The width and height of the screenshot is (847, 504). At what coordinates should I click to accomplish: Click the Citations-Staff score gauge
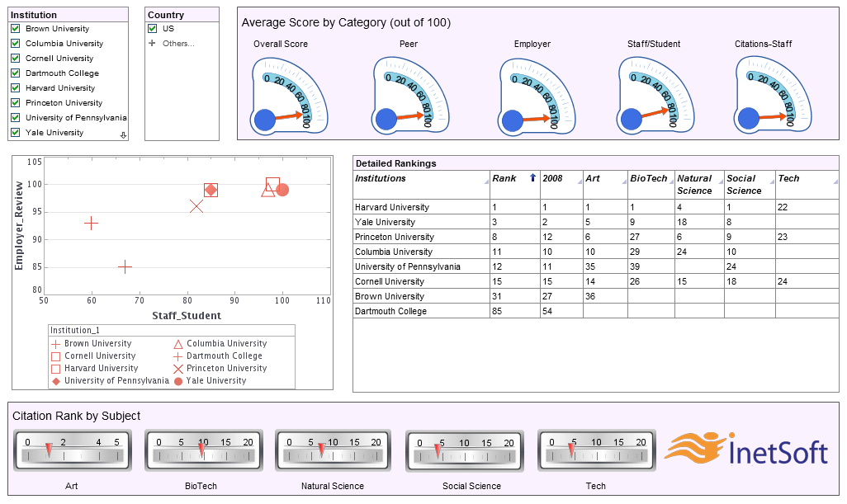773,96
